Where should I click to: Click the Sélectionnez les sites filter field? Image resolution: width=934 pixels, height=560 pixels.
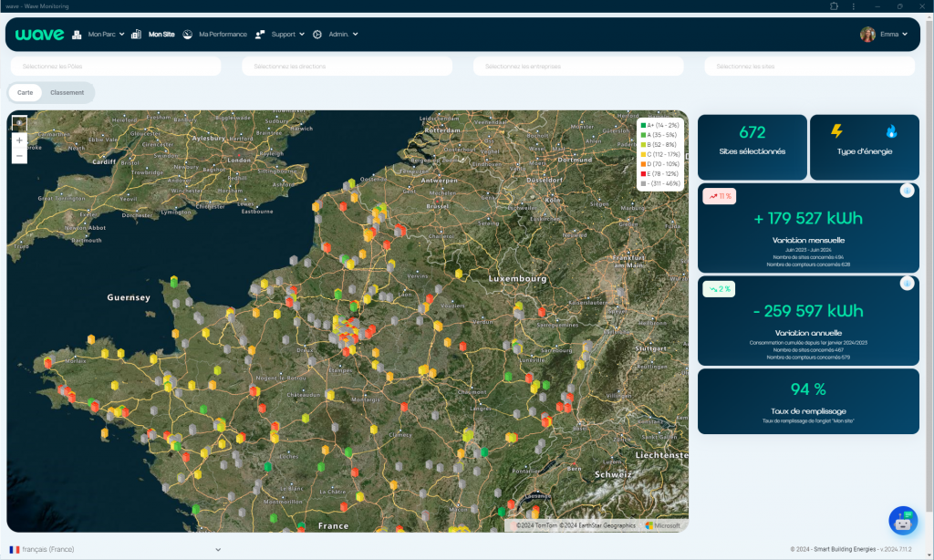[x=808, y=66]
